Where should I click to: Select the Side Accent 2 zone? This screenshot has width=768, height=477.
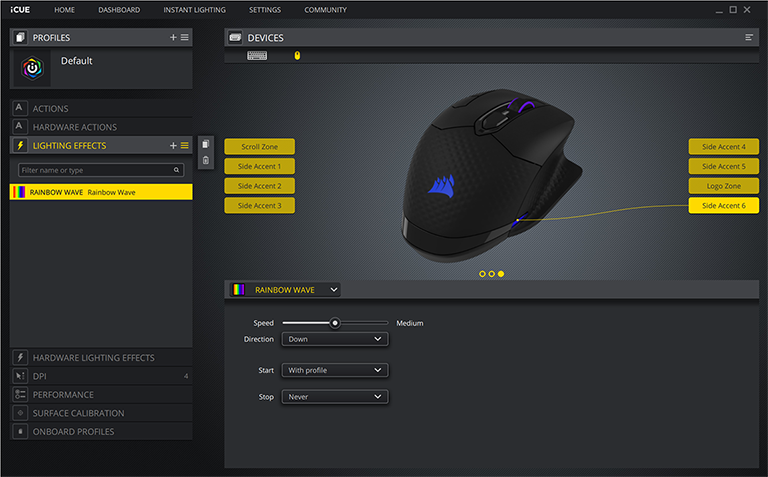[260, 186]
